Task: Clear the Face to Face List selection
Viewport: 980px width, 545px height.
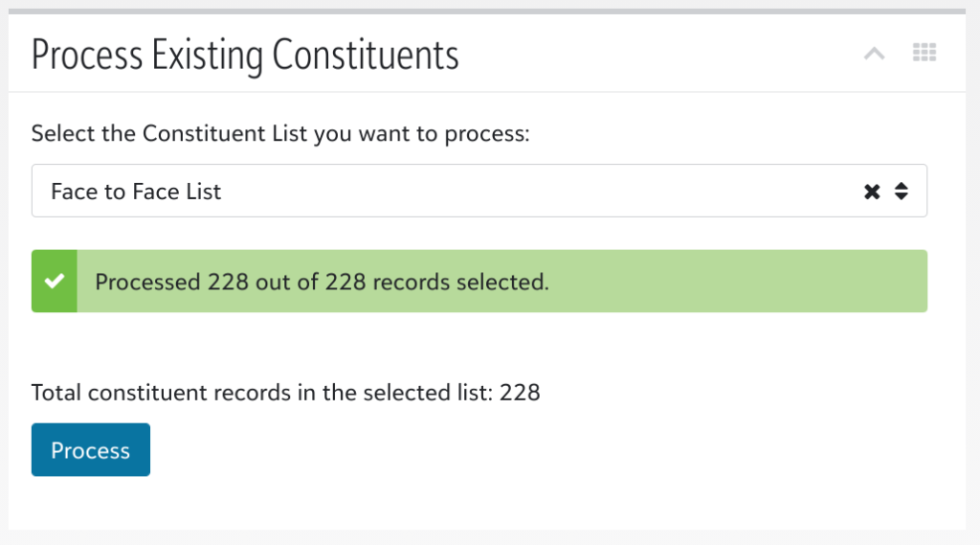Action: 872,192
